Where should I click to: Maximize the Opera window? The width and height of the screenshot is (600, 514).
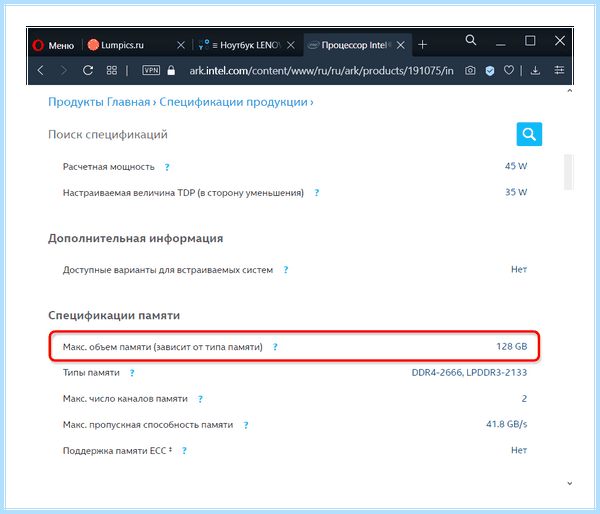click(530, 40)
